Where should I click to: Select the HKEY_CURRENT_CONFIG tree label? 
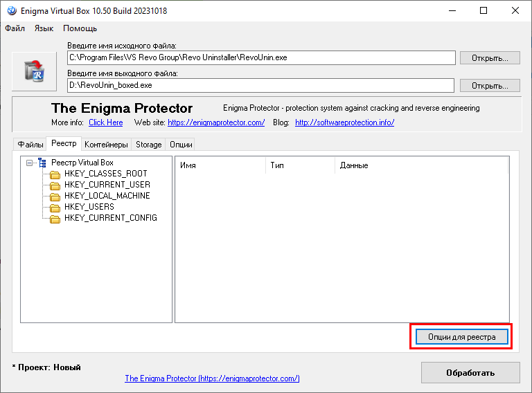coord(111,218)
